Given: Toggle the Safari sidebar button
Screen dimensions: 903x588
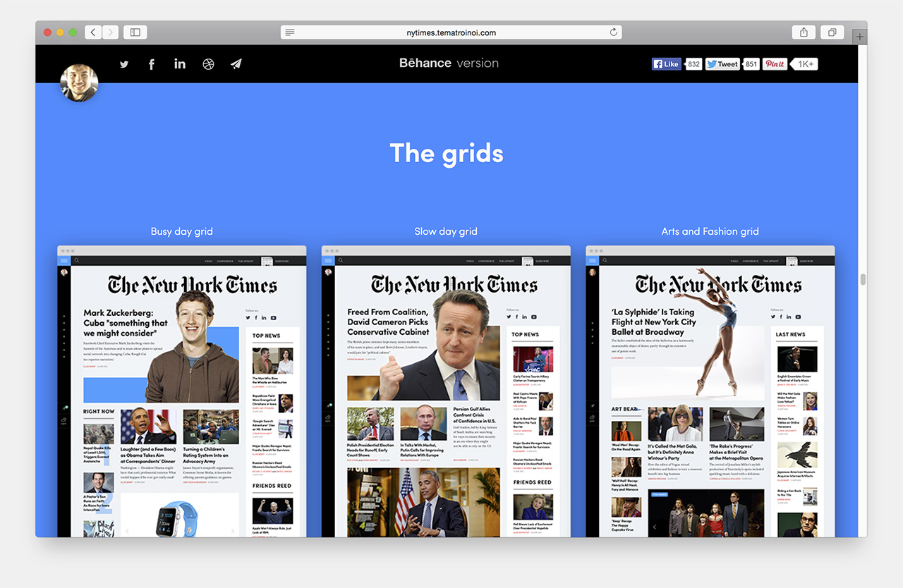Looking at the screenshot, I should point(135,32).
